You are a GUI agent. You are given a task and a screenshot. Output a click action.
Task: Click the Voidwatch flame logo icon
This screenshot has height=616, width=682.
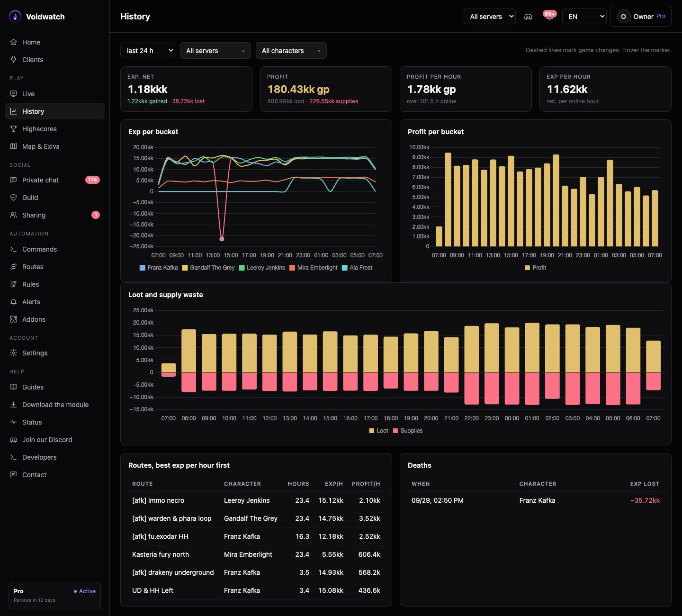[15, 17]
